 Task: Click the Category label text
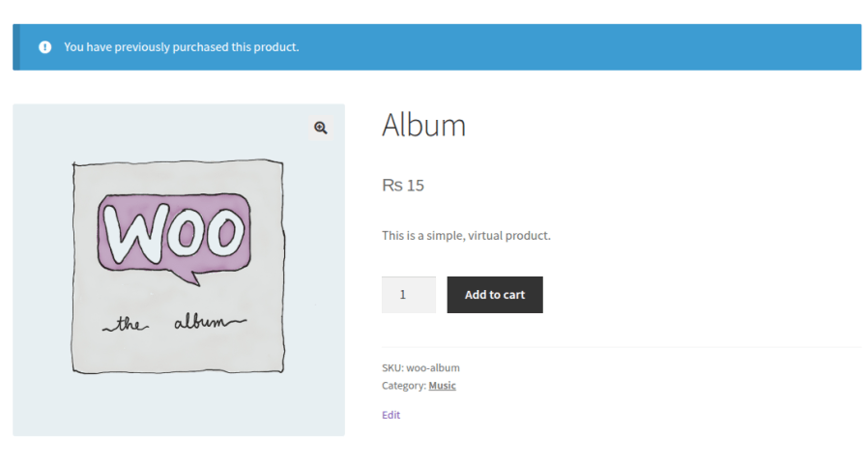[403, 386]
